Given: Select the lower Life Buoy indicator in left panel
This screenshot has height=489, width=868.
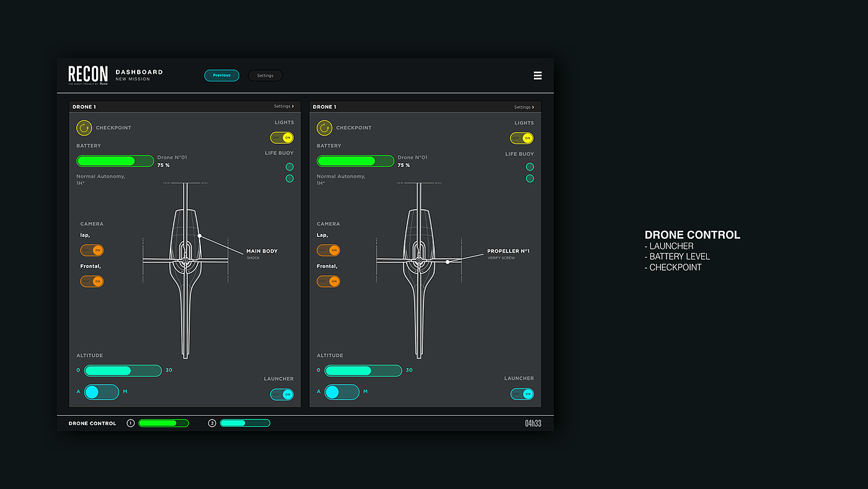Looking at the screenshot, I should [290, 179].
